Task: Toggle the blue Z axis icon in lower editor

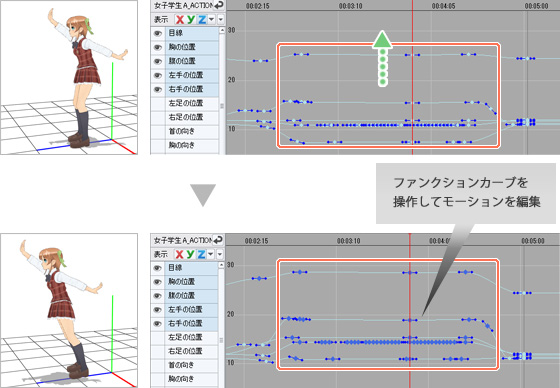Action: (201, 254)
